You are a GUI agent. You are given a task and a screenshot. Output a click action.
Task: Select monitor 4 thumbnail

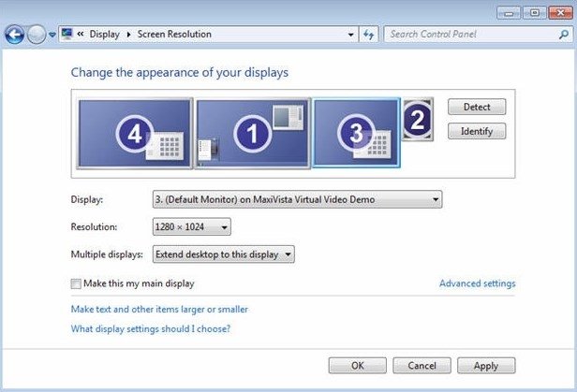tap(135, 134)
